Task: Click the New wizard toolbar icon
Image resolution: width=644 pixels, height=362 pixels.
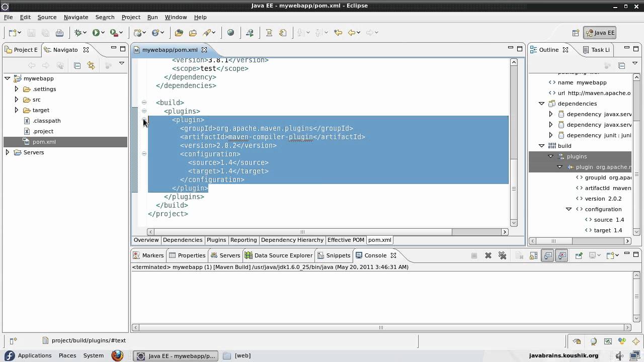Action: click(13, 33)
